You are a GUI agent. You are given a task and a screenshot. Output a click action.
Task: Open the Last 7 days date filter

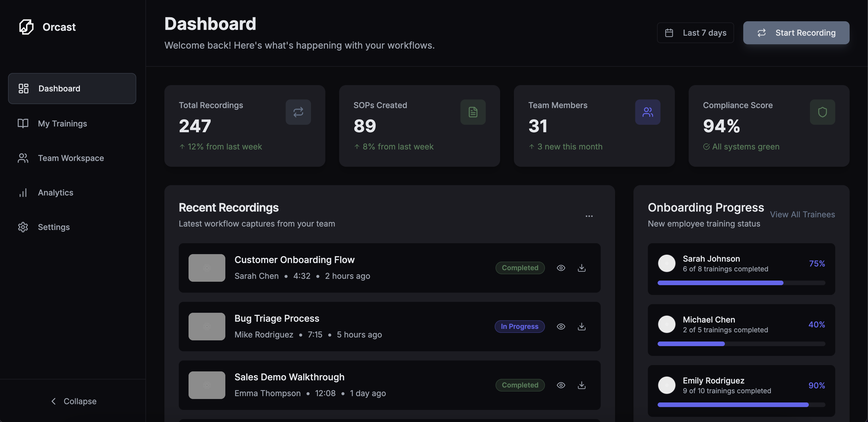695,33
